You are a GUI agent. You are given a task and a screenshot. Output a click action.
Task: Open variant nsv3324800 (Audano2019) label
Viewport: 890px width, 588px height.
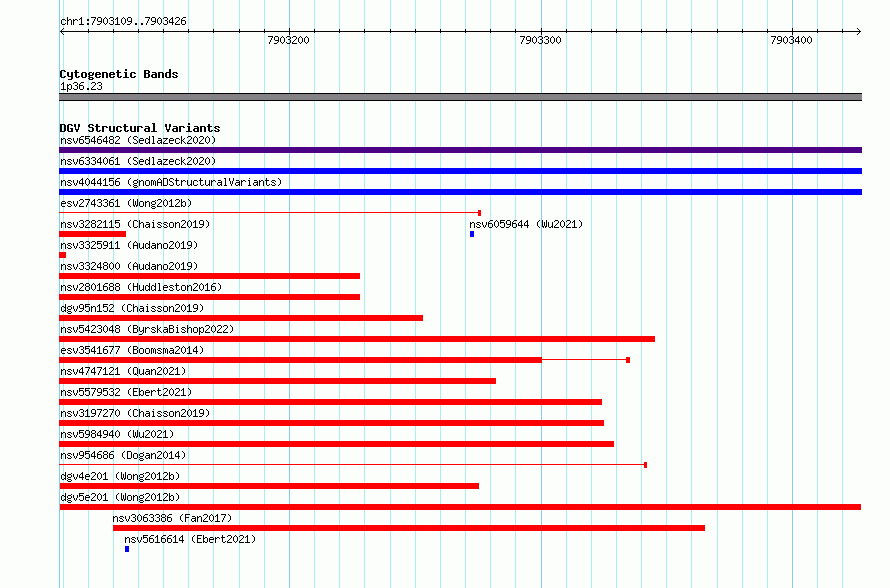[x=129, y=266]
